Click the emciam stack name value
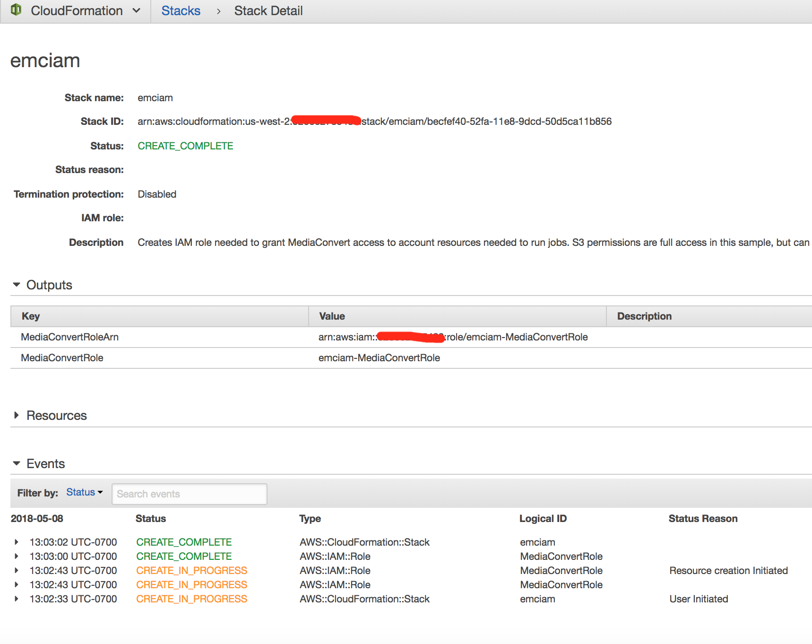The height and width of the screenshot is (644, 812). 155,97
